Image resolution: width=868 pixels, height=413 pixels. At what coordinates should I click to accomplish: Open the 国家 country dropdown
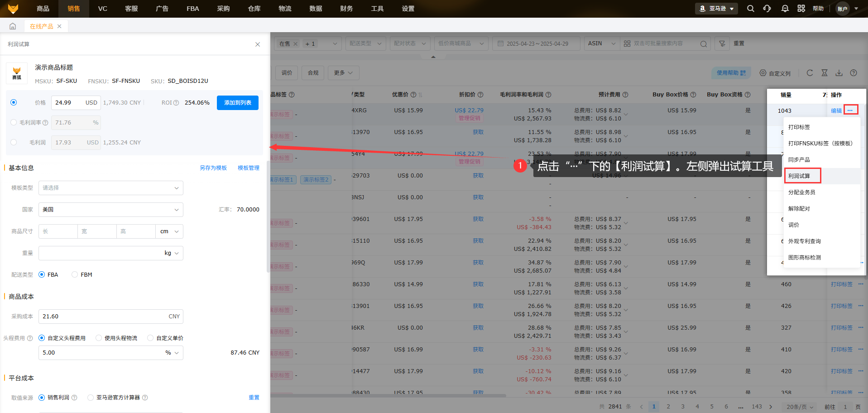point(110,210)
